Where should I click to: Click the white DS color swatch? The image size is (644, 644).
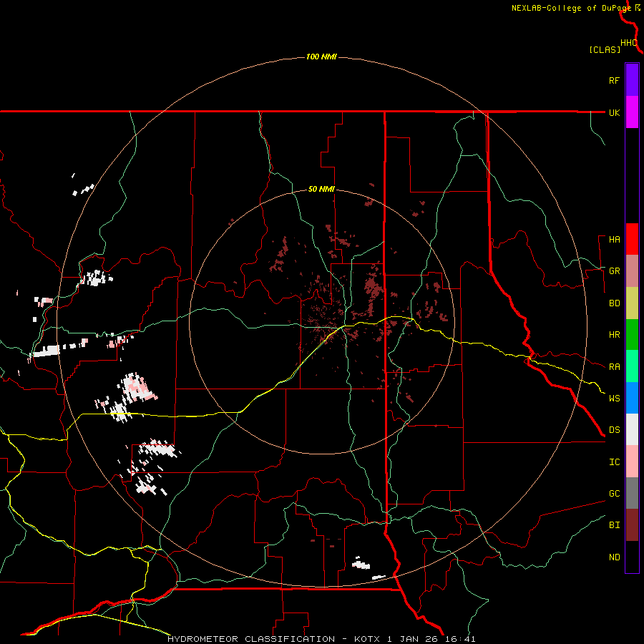click(x=632, y=429)
